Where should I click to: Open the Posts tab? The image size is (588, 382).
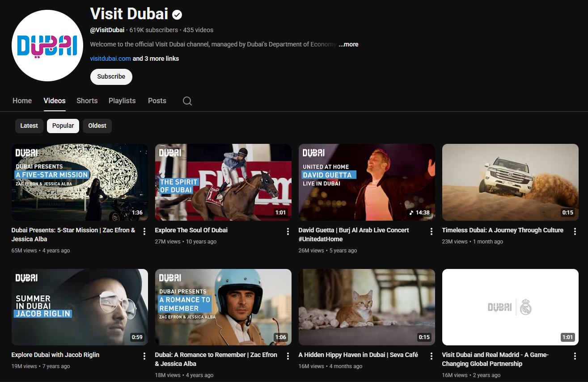click(157, 101)
